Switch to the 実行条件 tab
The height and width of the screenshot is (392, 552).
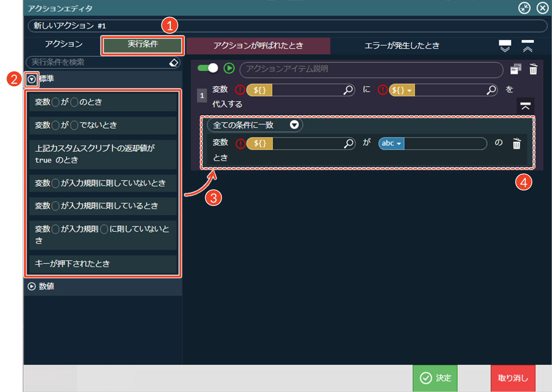coord(143,45)
